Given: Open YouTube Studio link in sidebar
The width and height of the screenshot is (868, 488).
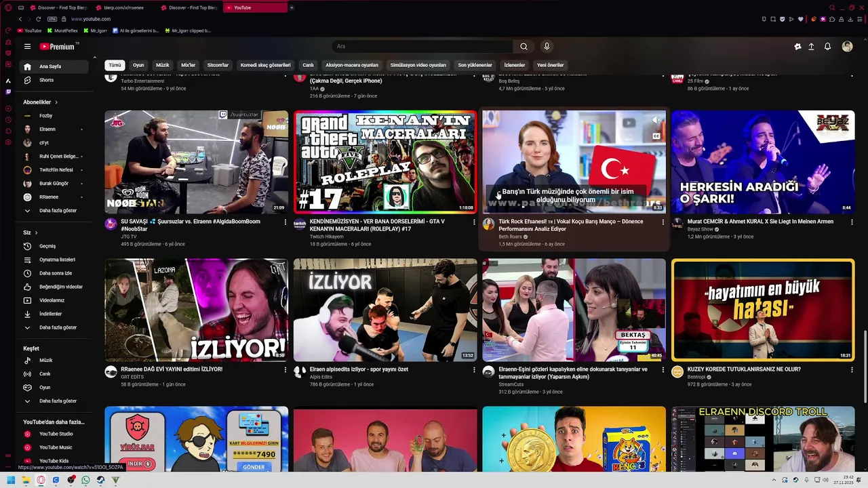Looking at the screenshot, I should (x=53, y=434).
